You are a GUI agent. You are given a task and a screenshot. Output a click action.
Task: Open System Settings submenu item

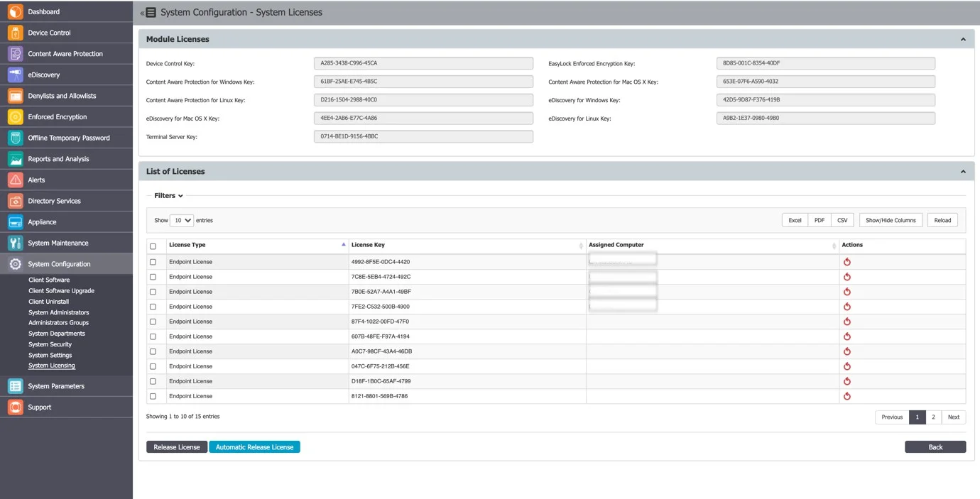pos(50,355)
